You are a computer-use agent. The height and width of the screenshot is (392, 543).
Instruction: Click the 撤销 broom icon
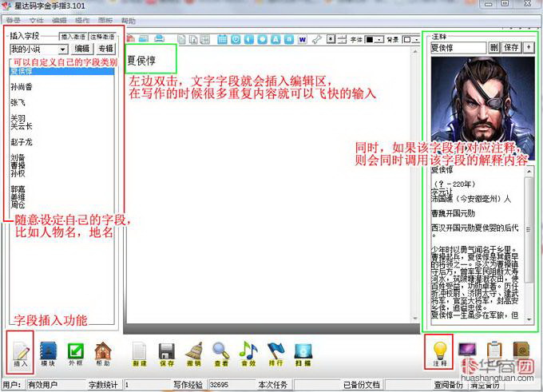pyautogui.click(x=193, y=352)
